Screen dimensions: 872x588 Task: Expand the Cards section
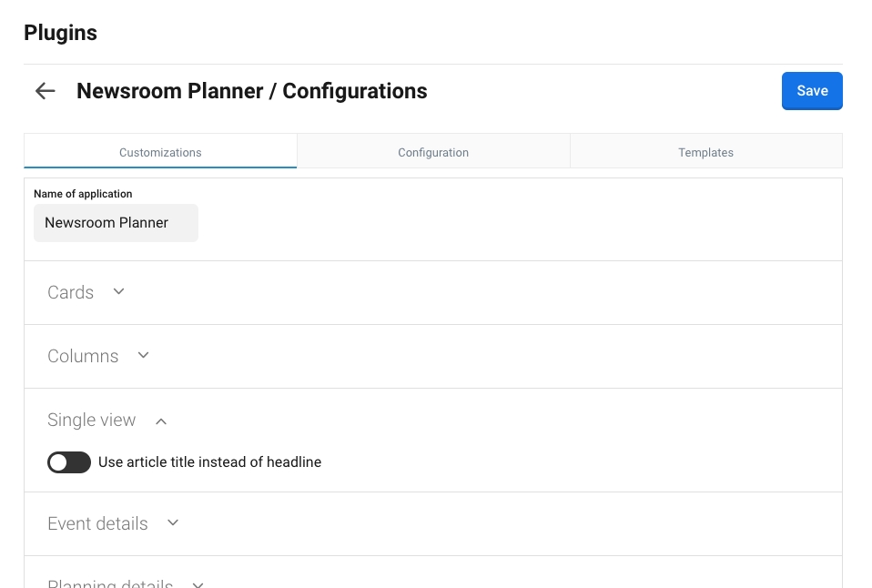tap(71, 293)
